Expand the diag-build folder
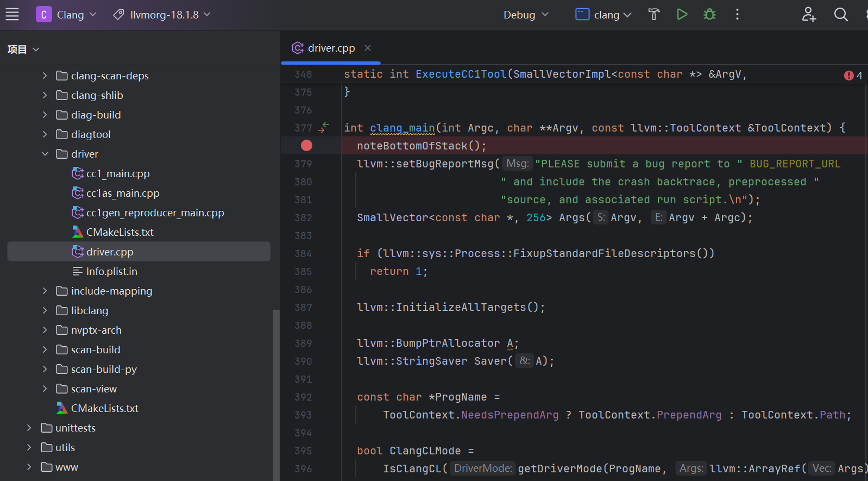The width and height of the screenshot is (868, 481). [45, 115]
